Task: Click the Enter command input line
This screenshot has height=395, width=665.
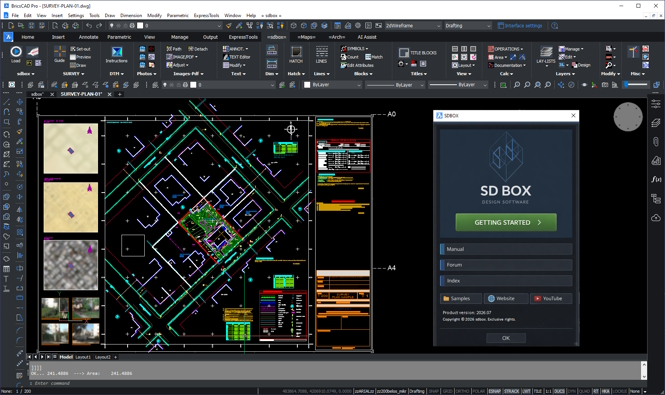Action: point(335,383)
